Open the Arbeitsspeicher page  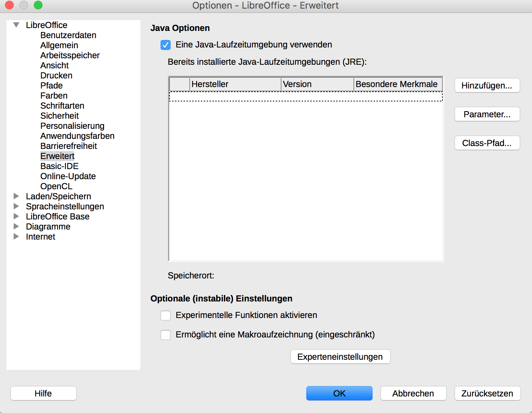[70, 55]
